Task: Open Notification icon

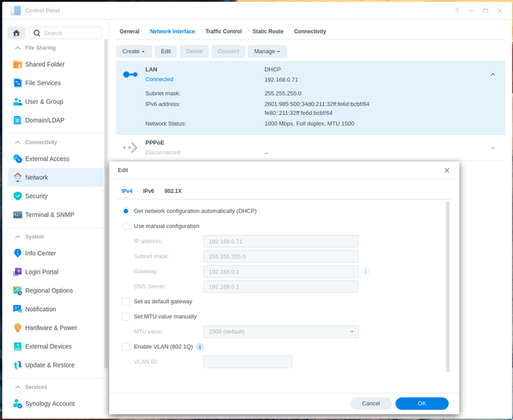Action: click(x=17, y=309)
